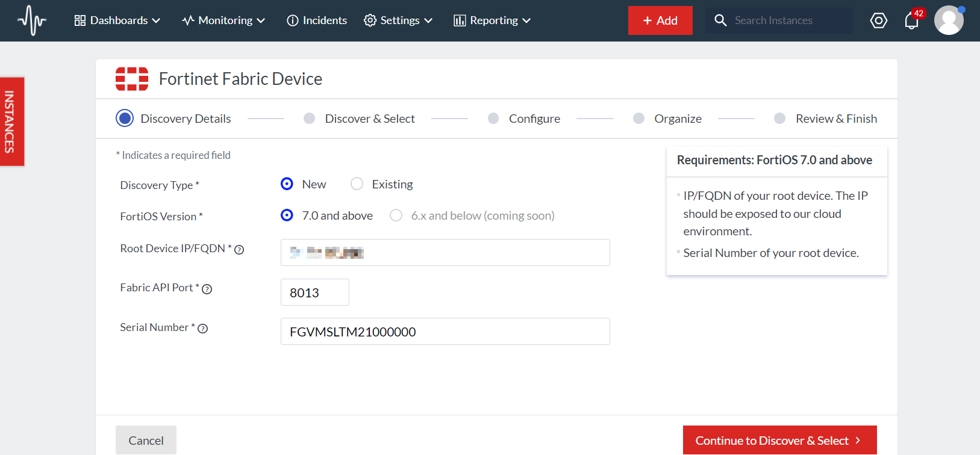Select the Existing discovery type radio
Image resolution: width=980 pixels, height=455 pixels.
point(357,184)
